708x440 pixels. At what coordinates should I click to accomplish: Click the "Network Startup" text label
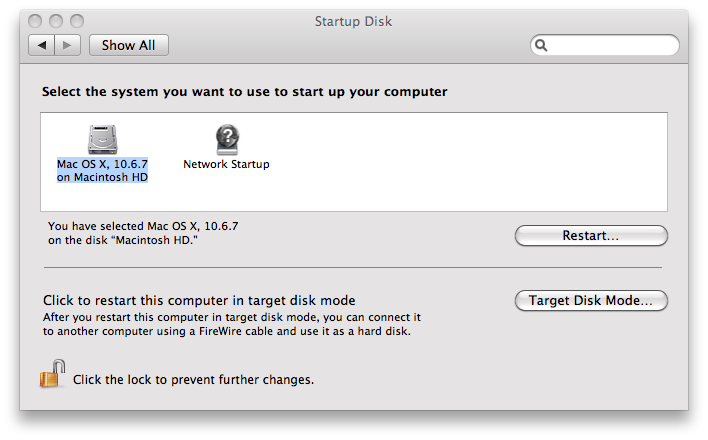tap(226, 164)
